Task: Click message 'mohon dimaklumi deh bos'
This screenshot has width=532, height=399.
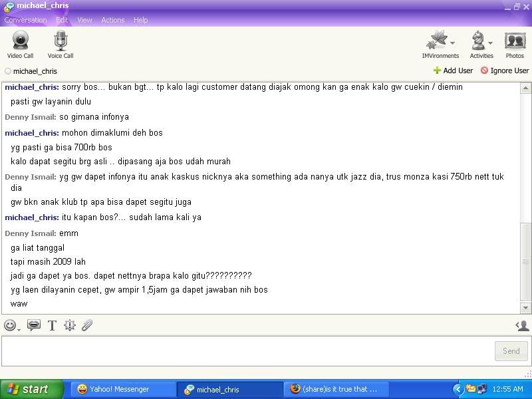Action: pyautogui.click(x=112, y=132)
